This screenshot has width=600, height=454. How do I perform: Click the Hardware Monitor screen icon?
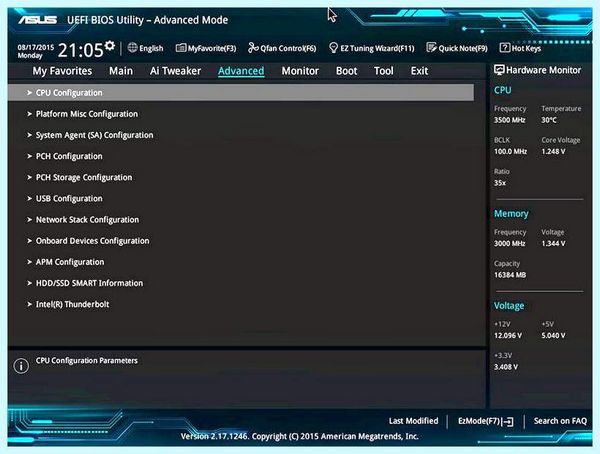[x=499, y=70]
